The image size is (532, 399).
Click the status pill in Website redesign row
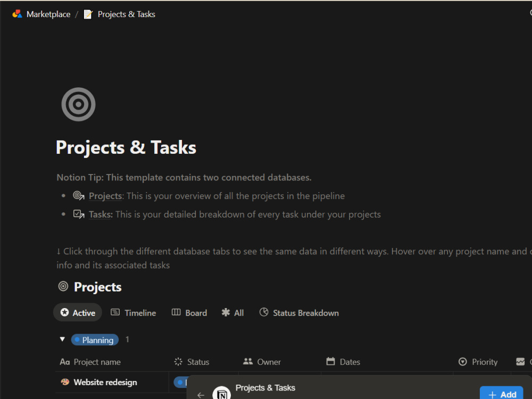point(180,383)
